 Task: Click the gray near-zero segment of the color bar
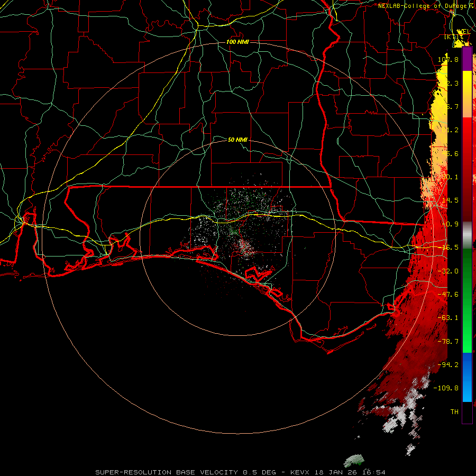(x=467, y=234)
